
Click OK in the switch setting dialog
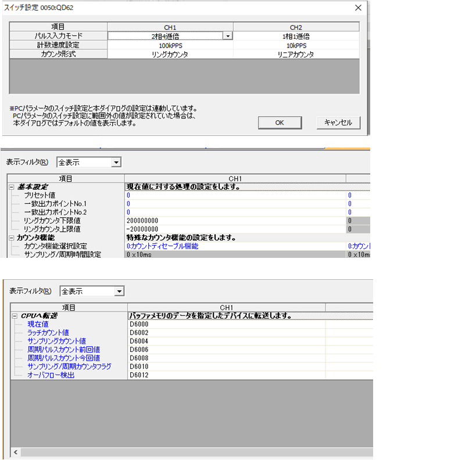(280, 123)
